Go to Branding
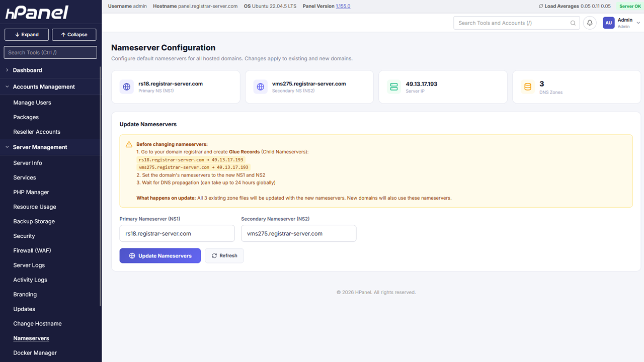The height and width of the screenshot is (362, 644). [x=25, y=294]
